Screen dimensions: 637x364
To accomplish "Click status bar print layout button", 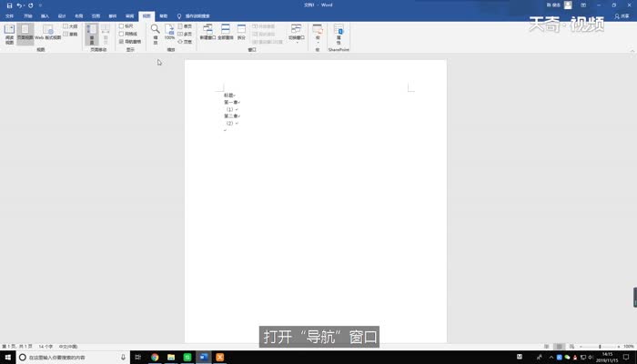I will [x=560, y=347].
